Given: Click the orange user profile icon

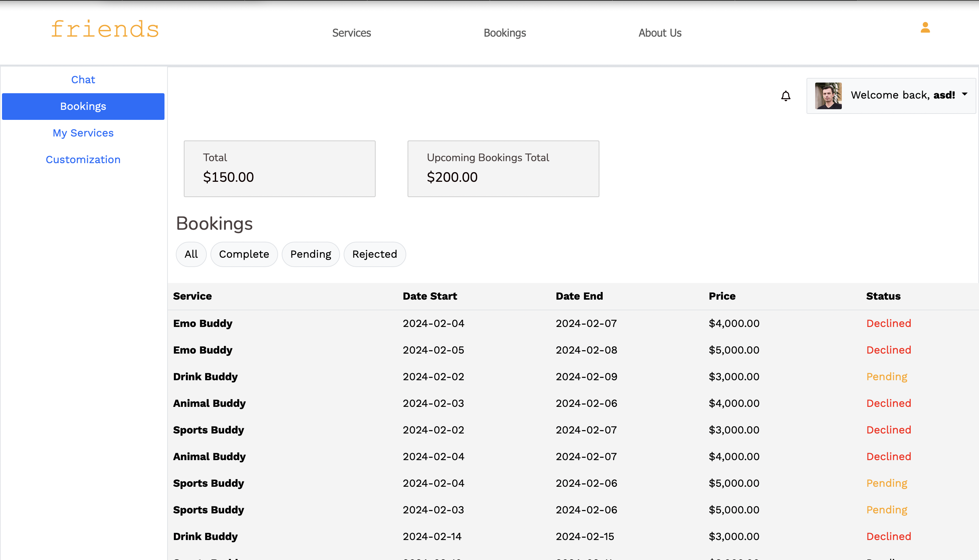Looking at the screenshot, I should pos(925,28).
